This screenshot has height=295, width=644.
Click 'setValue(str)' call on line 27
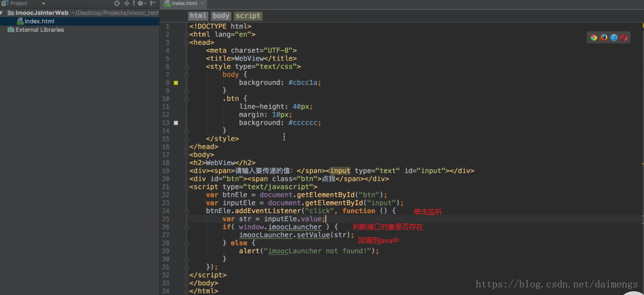tap(323, 235)
